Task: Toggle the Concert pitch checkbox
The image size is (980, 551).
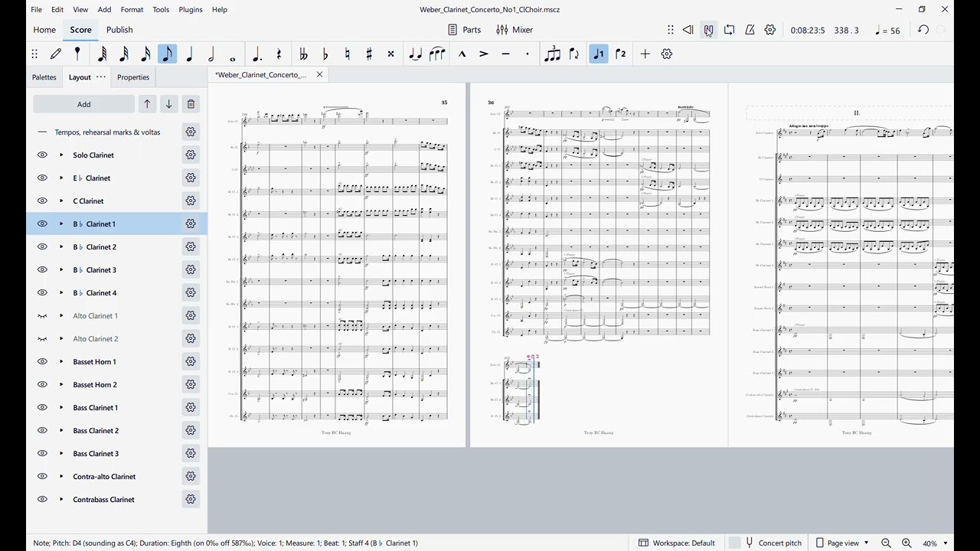Action: tap(766, 543)
